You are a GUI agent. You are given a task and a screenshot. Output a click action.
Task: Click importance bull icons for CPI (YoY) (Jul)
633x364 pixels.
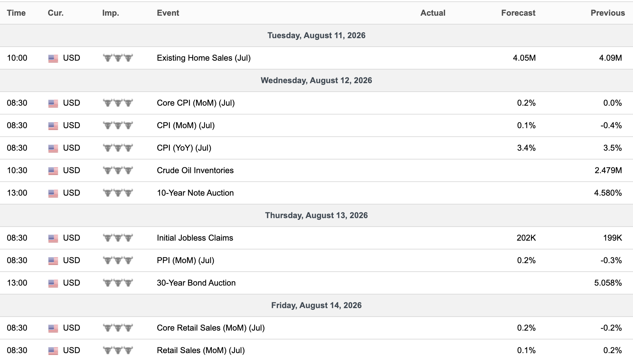118,148
